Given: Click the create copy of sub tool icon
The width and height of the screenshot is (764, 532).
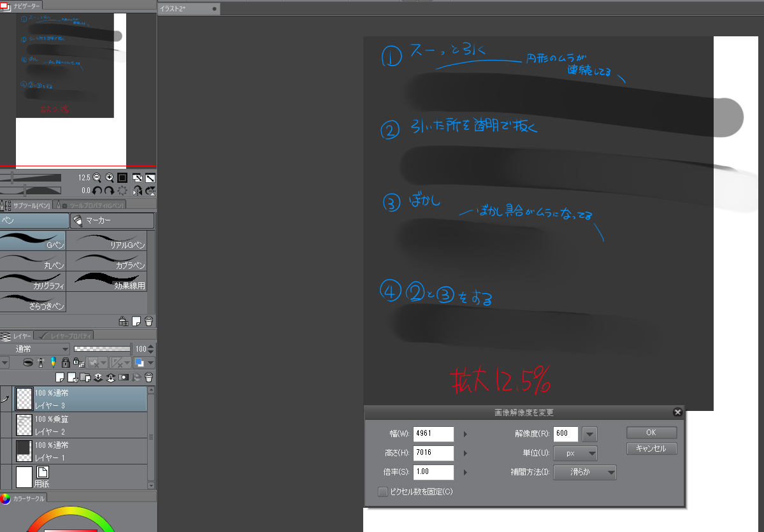Looking at the screenshot, I should pos(136,321).
